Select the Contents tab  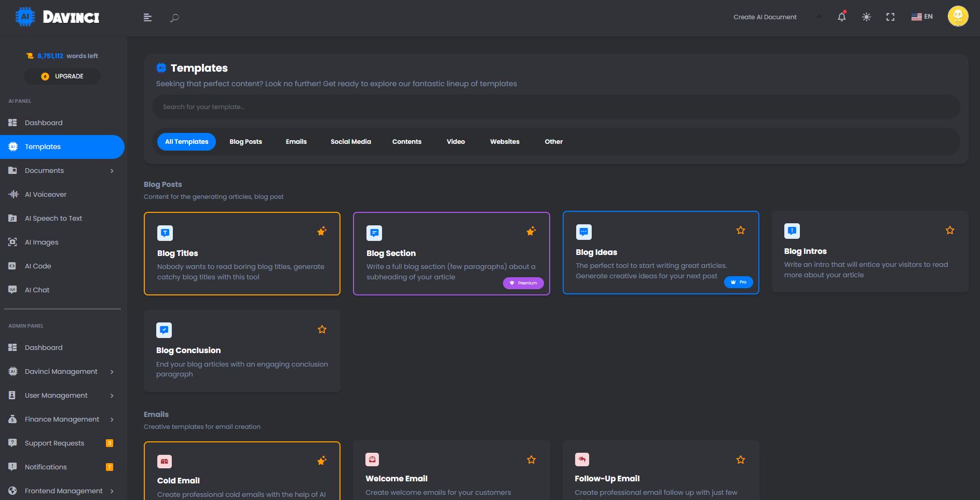(406, 142)
